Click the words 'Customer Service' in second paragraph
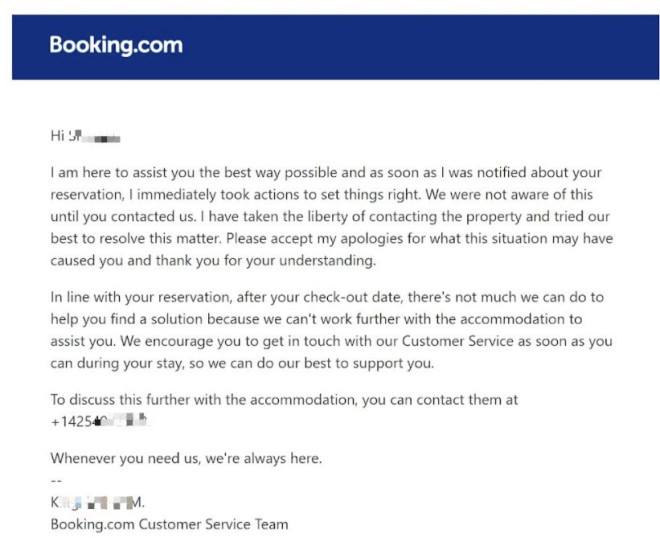660x538 pixels. [x=458, y=341]
